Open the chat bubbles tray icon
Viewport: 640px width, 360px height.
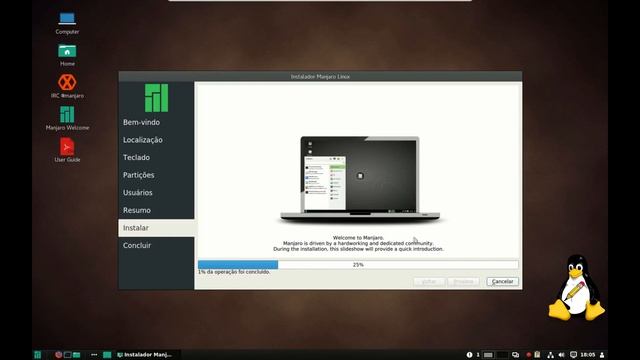pyautogui.click(x=516, y=355)
